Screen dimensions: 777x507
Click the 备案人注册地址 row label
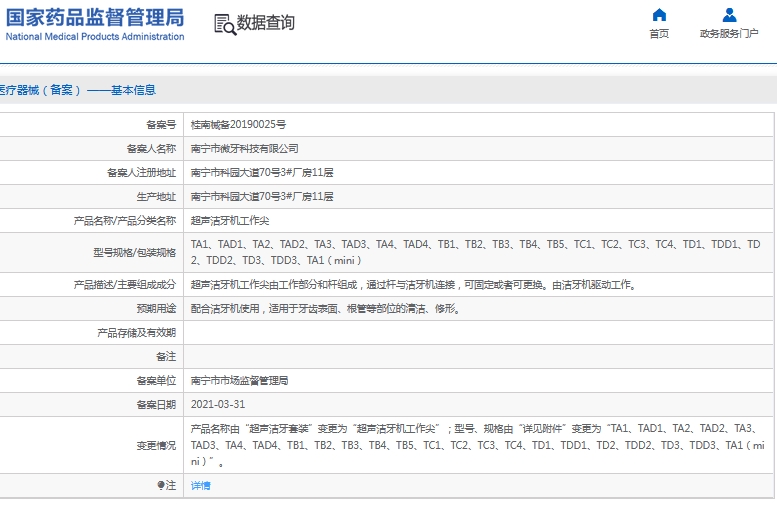pyautogui.click(x=141, y=172)
